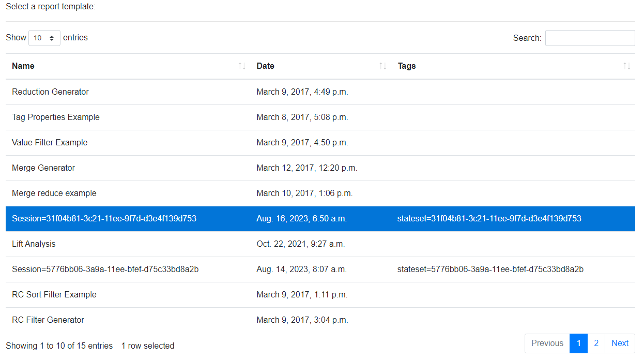Click date March 12, 2017, 12:20 p.m.
This screenshot has height=360, width=644.
307,168
